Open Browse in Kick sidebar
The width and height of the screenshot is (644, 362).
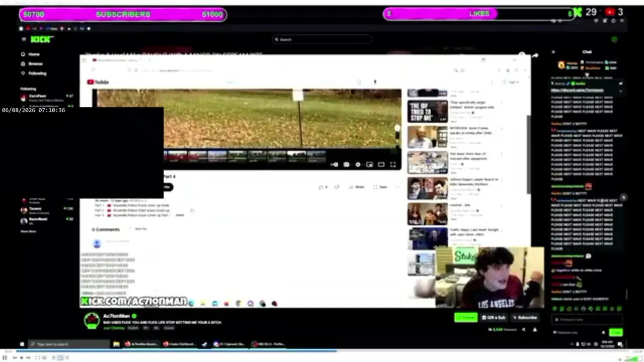32,64
